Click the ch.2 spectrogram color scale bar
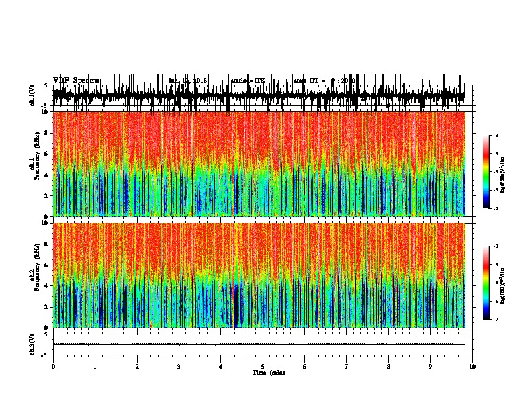The height and width of the screenshot is (411, 532). tap(486, 283)
